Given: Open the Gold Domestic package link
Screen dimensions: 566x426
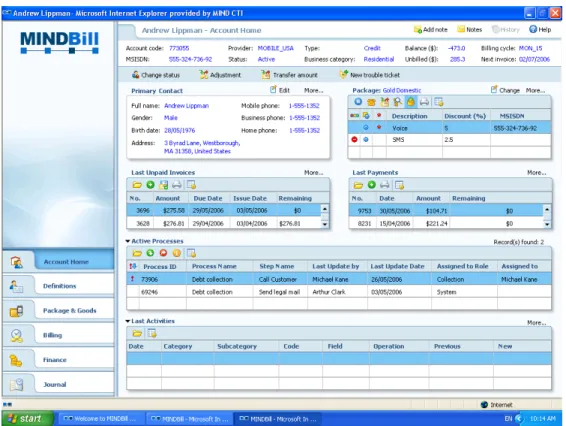Looking at the screenshot, I should click(402, 90).
